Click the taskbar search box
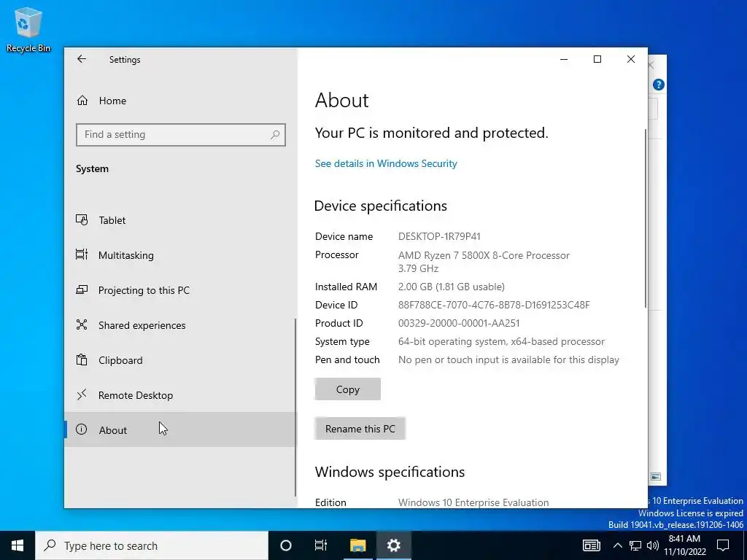This screenshot has width=747, height=560. (152, 545)
